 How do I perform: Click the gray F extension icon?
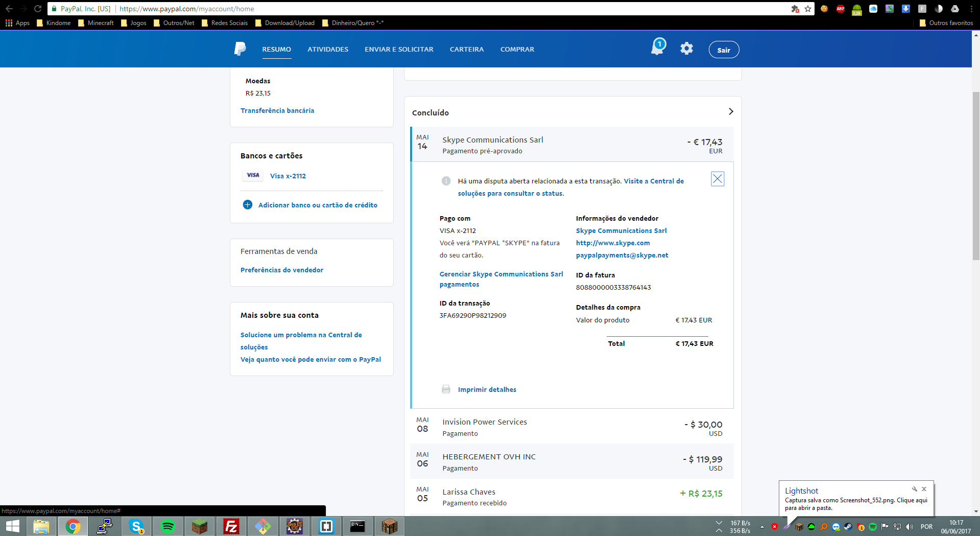tap(922, 9)
